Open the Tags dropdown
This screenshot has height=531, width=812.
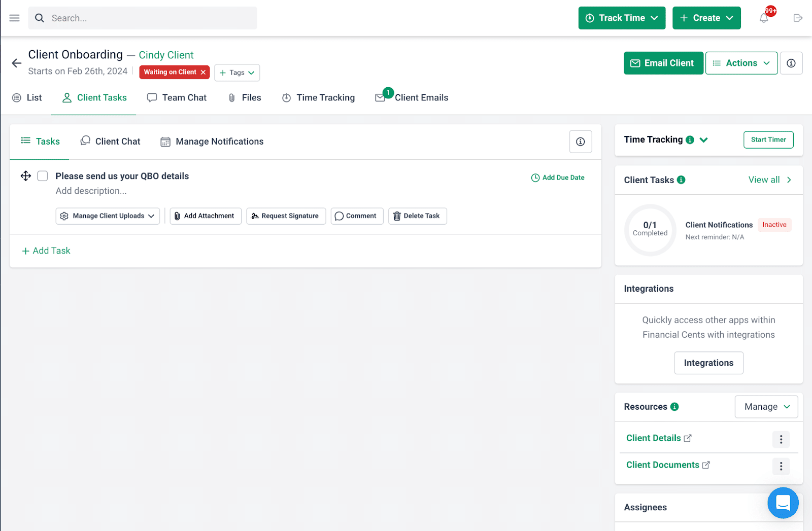(237, 73)
